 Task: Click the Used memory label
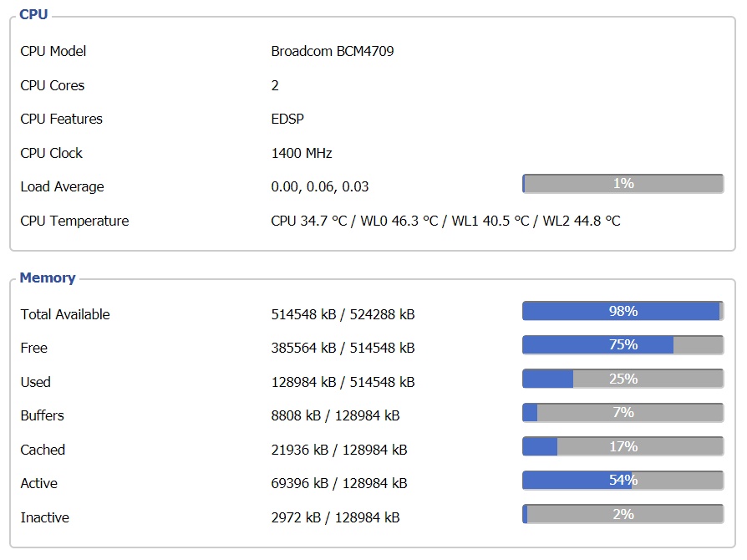[36, 382]
